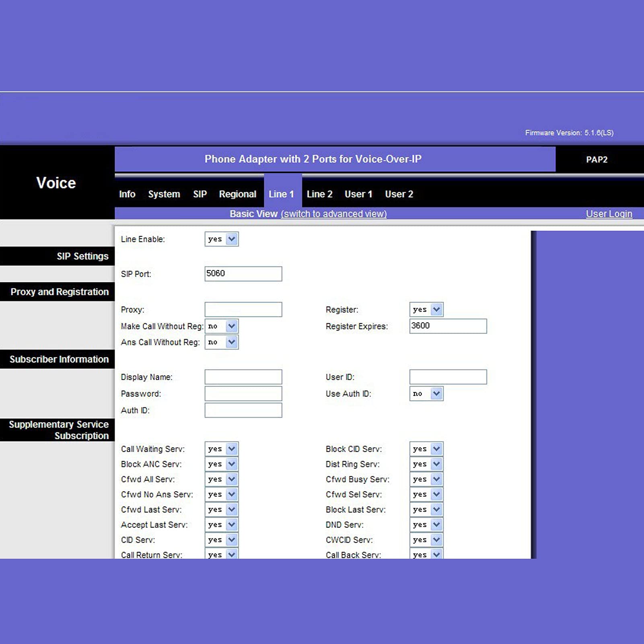This screenshot has width=644, height=644.
Task: Expand the Accept Last Serv dropdown
Action: [222, 525]
